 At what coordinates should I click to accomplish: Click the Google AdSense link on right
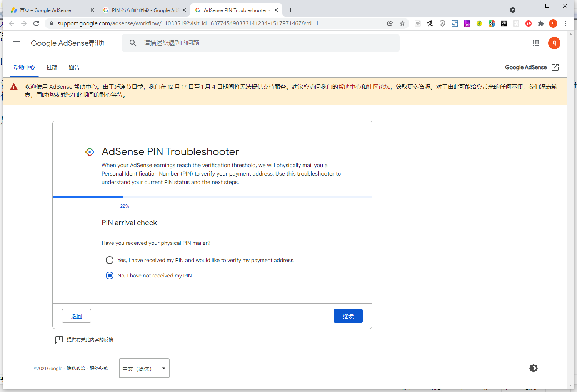coord(526,67)
